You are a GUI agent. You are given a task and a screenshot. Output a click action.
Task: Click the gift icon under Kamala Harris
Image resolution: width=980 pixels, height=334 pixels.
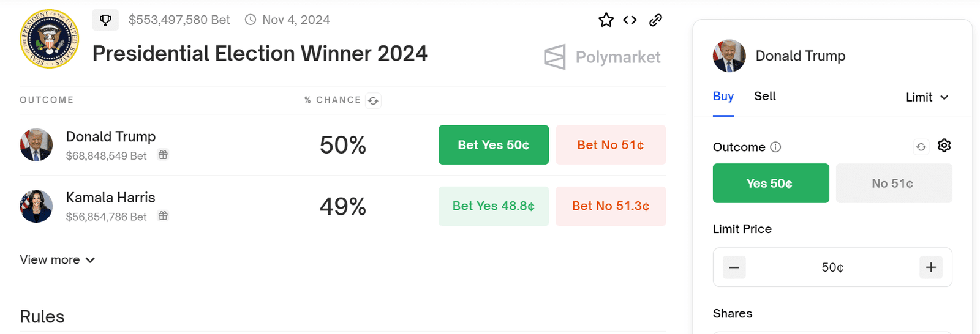163,216
